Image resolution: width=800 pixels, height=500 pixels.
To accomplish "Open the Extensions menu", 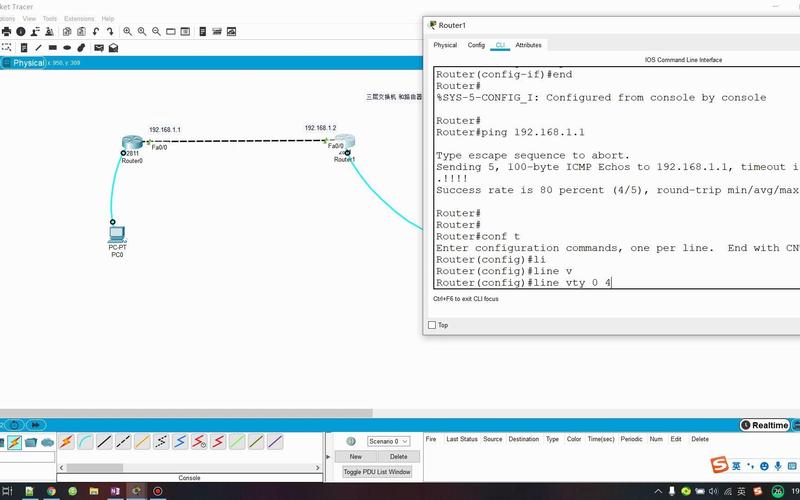I will click(x=79, y=18).
